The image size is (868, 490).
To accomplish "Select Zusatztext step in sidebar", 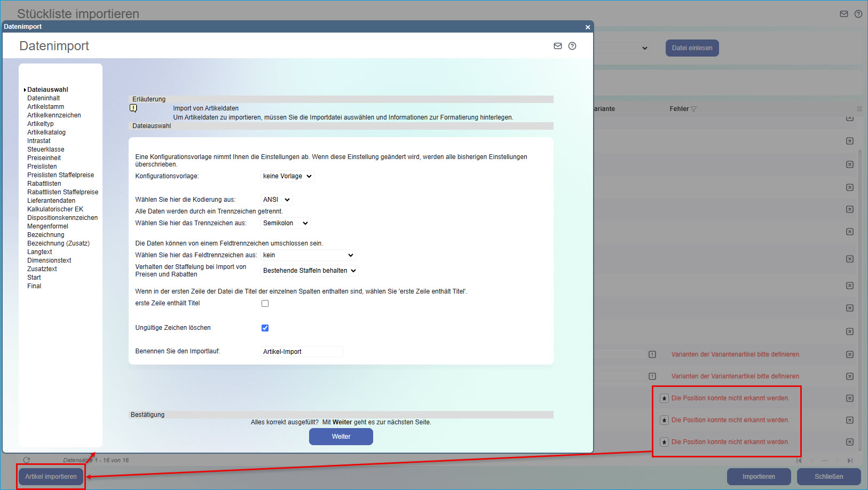I will (x=42, y=269).
